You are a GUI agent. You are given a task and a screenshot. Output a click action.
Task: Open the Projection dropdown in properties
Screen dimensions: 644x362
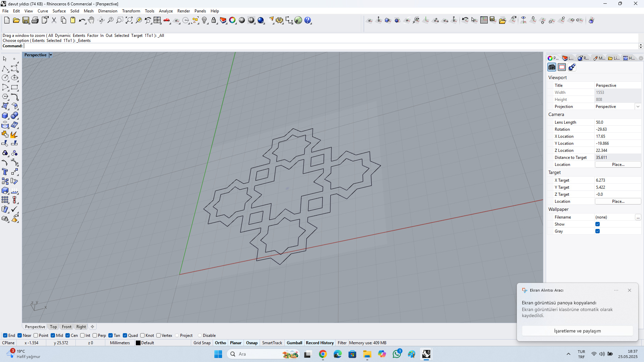click(x=638, y=107)
